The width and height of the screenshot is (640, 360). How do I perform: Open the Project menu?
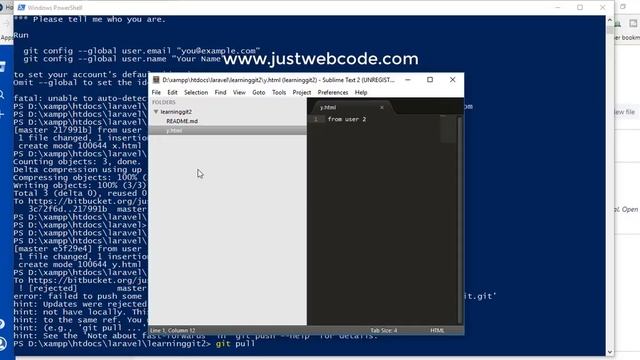(x=302, y=93)
